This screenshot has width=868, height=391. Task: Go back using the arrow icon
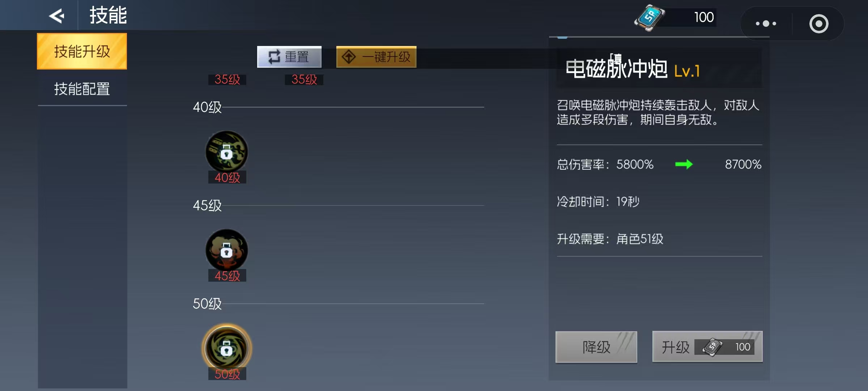[x=57, y=16]
